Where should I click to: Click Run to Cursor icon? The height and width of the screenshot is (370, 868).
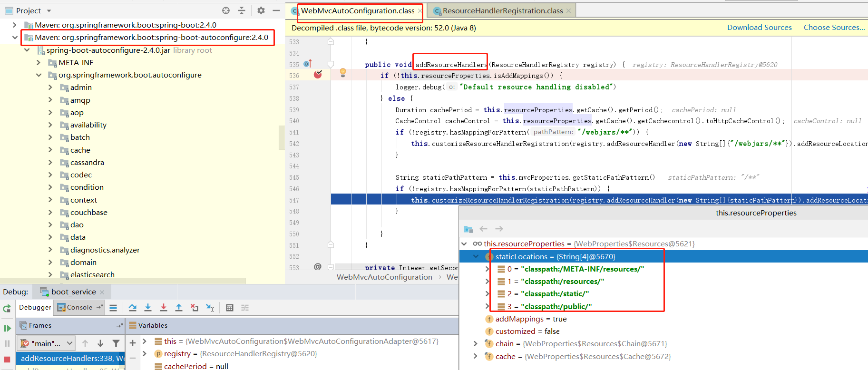(x=210, y=308)
